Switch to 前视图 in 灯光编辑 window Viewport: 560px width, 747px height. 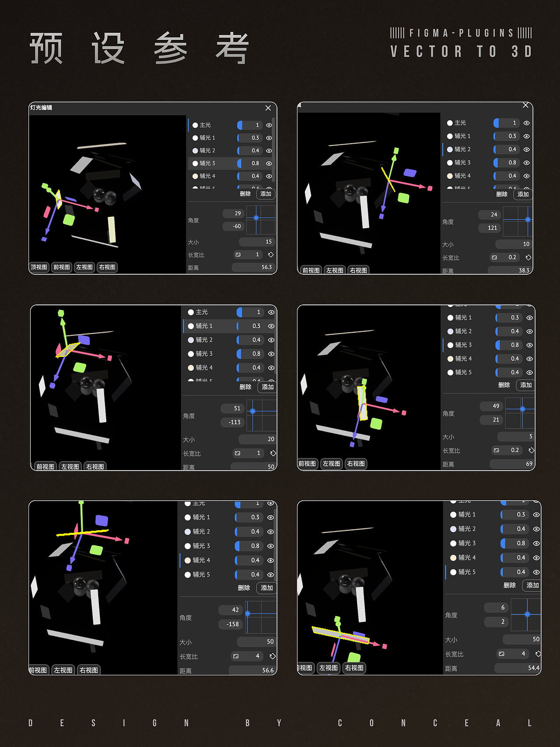point(62,267)
